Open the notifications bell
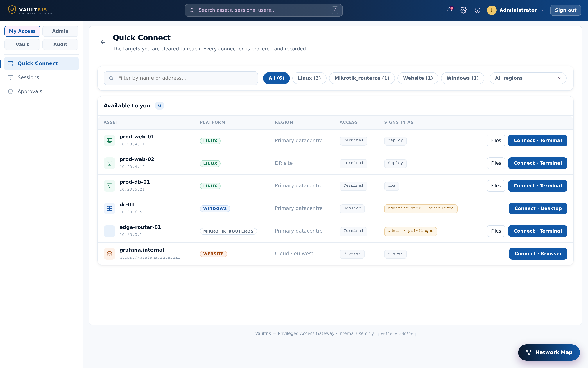The height and width of the screenshot is (368, 588). point(449,10)
